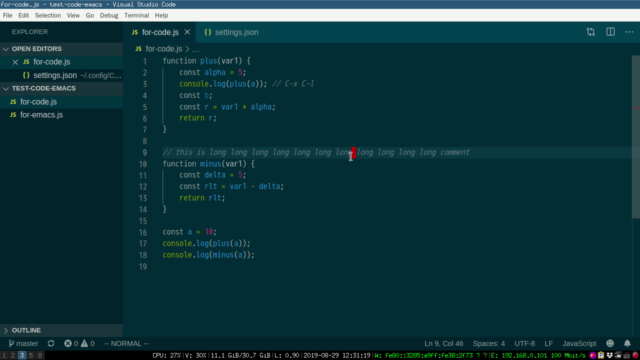Open the compare changes icon in editor toolbar
Image resolution: width=640 pixels, height=360 pixels.
[591, 32]
